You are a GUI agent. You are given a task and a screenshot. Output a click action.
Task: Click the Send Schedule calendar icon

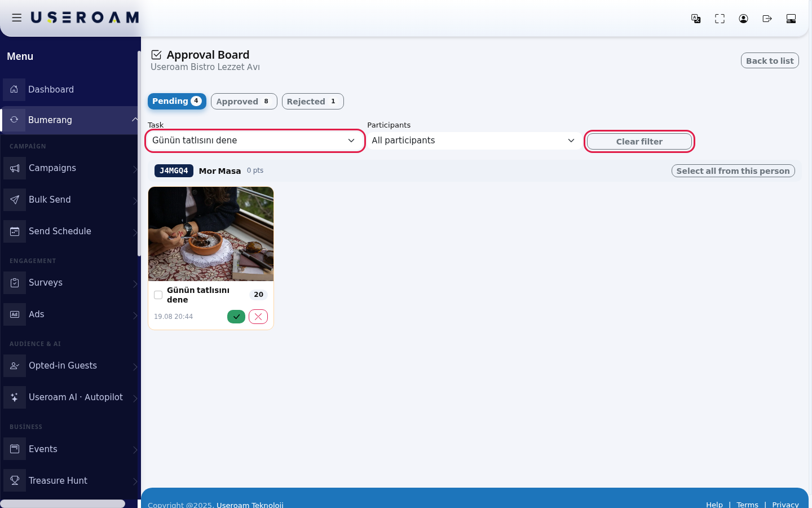15,231
